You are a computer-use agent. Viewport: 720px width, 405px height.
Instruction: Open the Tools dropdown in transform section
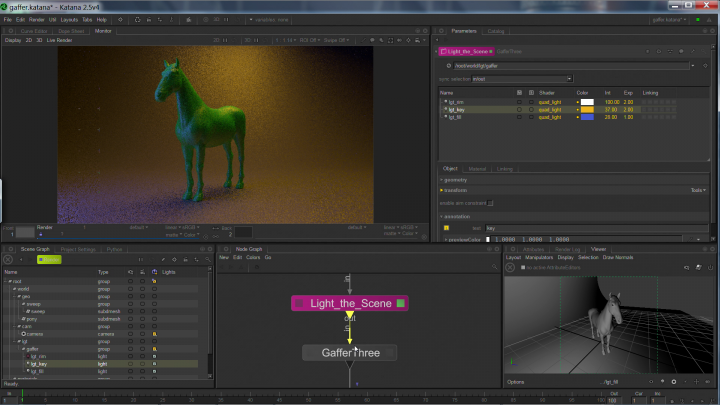698,189
